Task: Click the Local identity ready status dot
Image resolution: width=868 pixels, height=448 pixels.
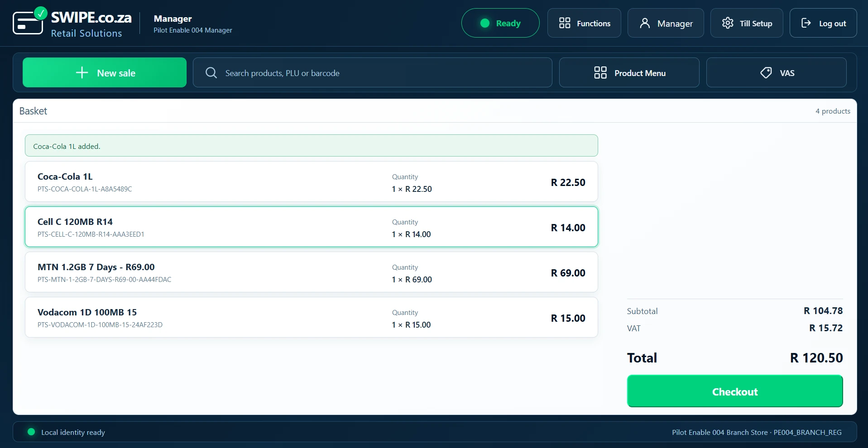Action: 31,432
